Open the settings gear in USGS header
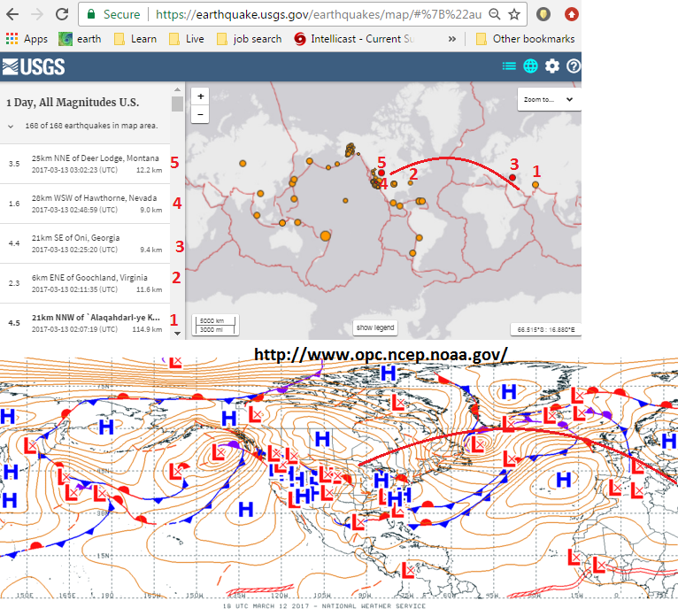Viewport: 678px width, 616px height. click(552, 66)
